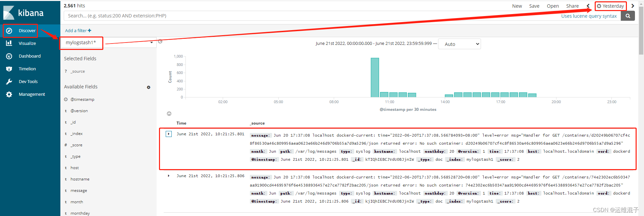Open available fields settings gear

point(149,87)
